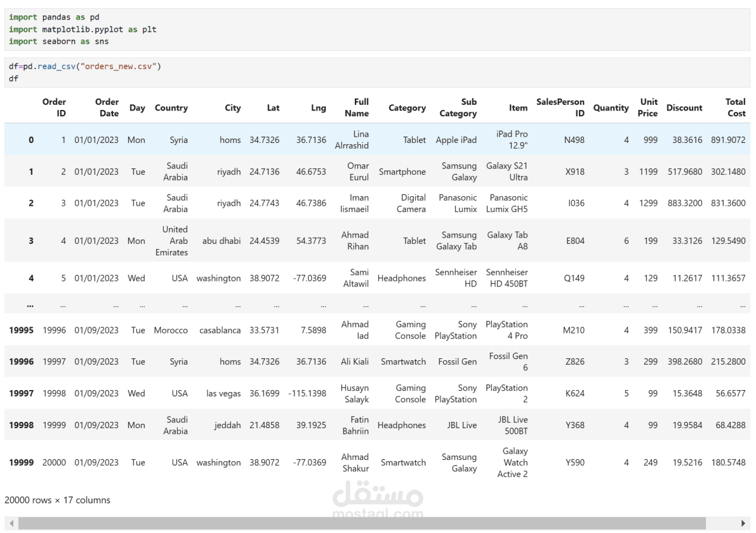756x533 pixels.
Task: Click the name Fatin Bahriin
Action: click(x=355, y=426)
